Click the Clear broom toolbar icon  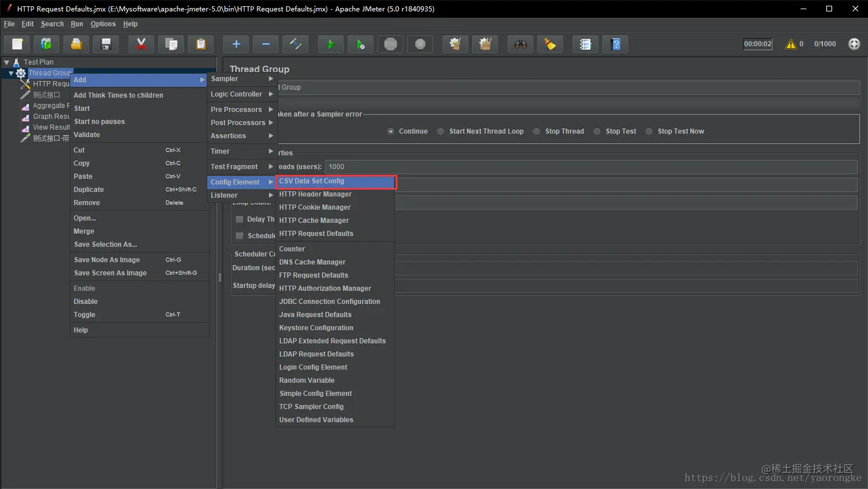455,44
